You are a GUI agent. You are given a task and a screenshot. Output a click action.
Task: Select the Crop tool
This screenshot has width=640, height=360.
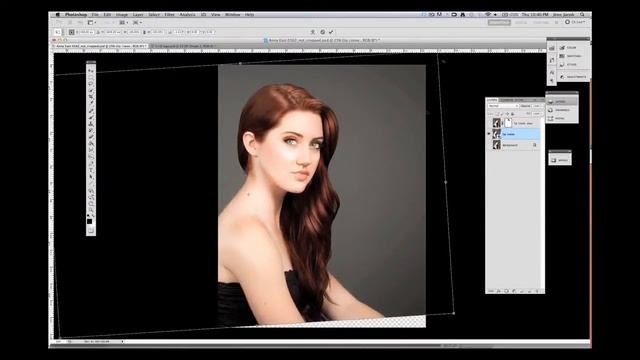91,97
